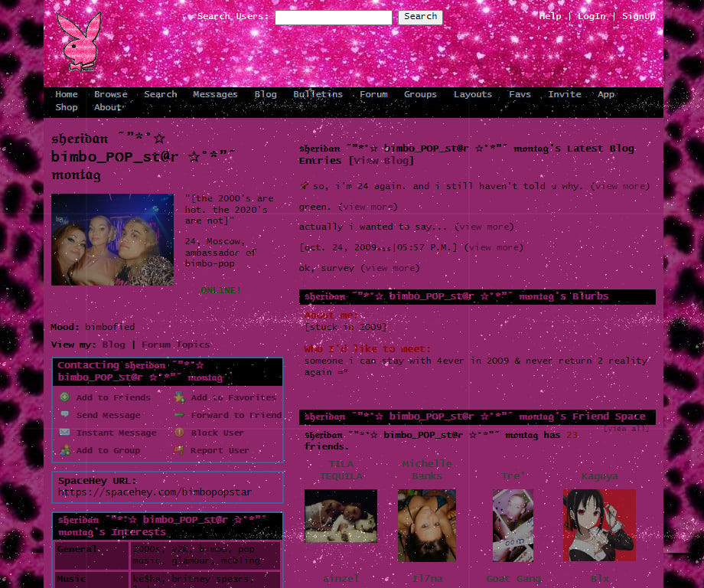Open Browse in navigation bar

tap(111, 94)
